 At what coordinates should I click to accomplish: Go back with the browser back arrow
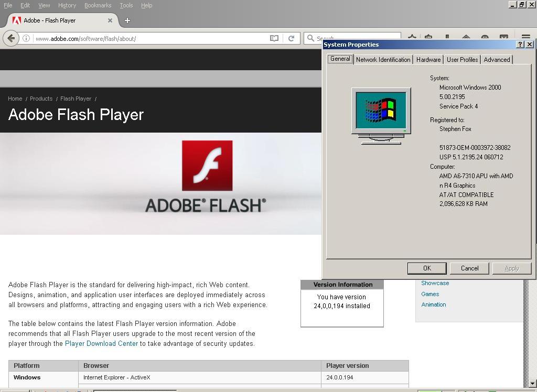point(11,38)
